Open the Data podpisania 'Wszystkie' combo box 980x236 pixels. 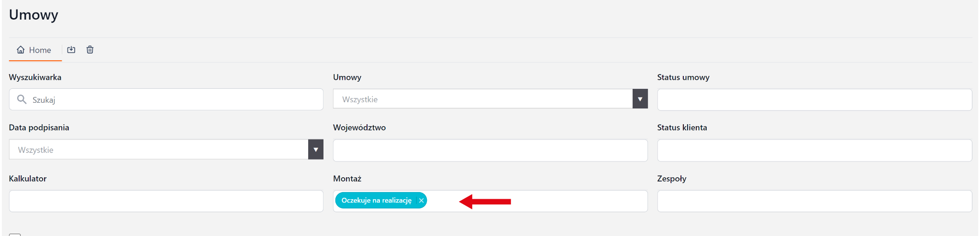coord(158,150)
